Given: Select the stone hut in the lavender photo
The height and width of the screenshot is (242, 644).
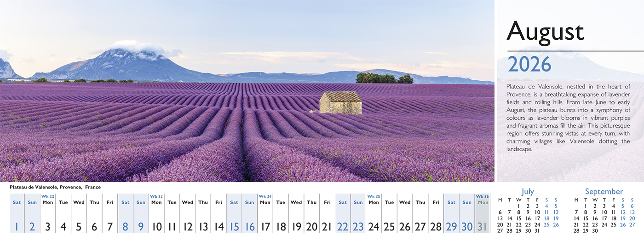Looking at the screenshot, I should (340, 102).
